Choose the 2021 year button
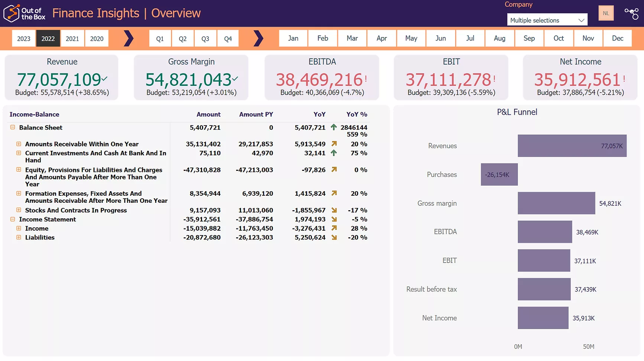644x361 pixels. [72, 39]
